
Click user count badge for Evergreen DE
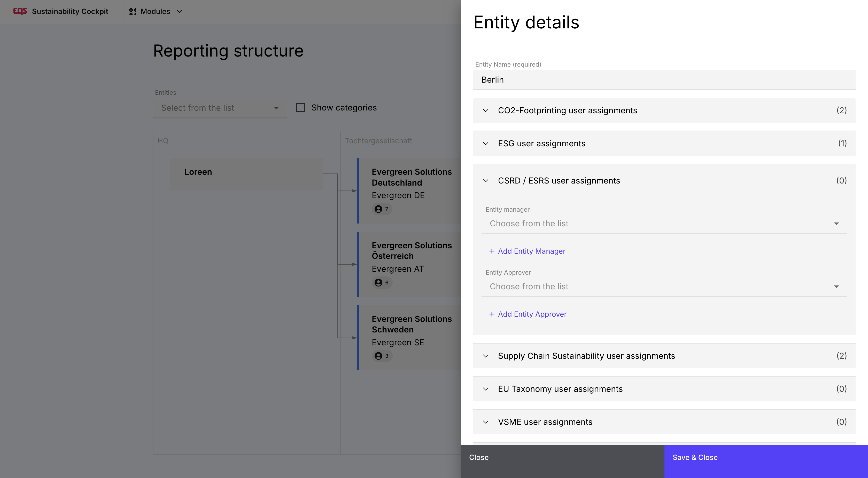(382, 209)
